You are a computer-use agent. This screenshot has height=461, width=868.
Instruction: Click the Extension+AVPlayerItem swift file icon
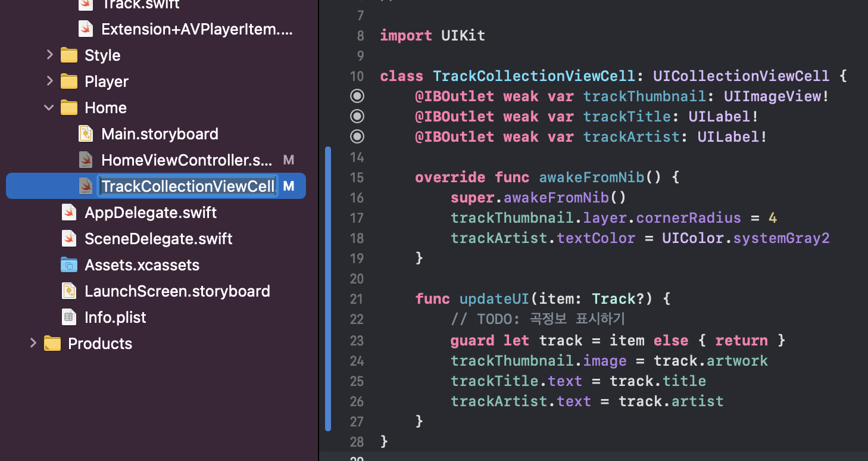[x=86, y=29]
